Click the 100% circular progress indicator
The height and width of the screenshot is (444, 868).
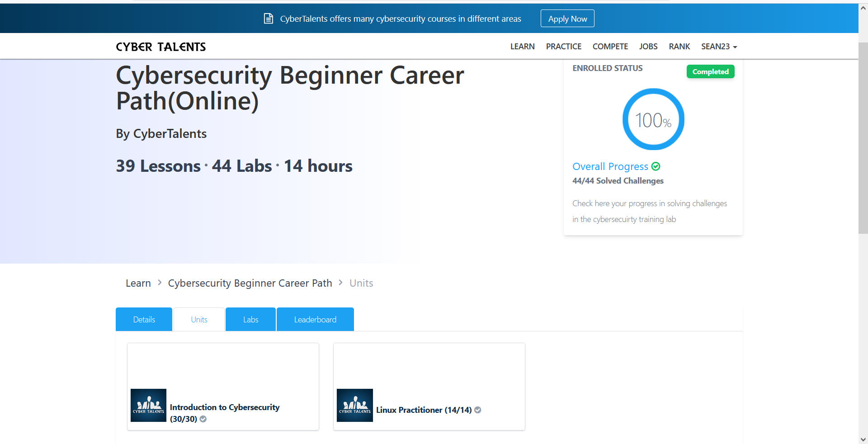pos(653,119)
